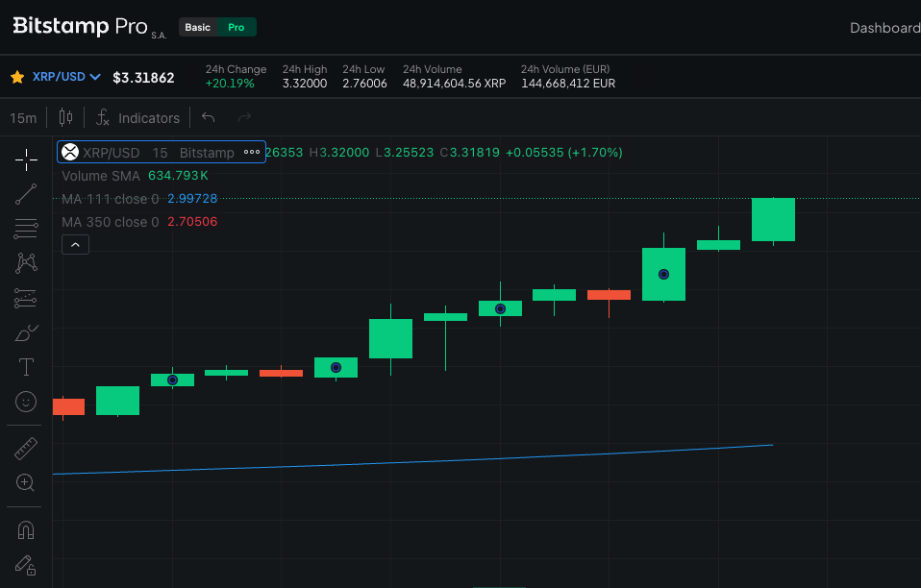Select the Text annotation tool
921x588 pixels.
(26, 367)
